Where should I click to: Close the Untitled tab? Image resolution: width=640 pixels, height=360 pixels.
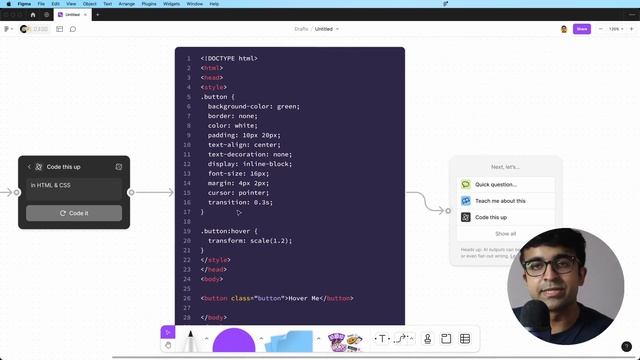pyautogui.click(x=85, y=15)
